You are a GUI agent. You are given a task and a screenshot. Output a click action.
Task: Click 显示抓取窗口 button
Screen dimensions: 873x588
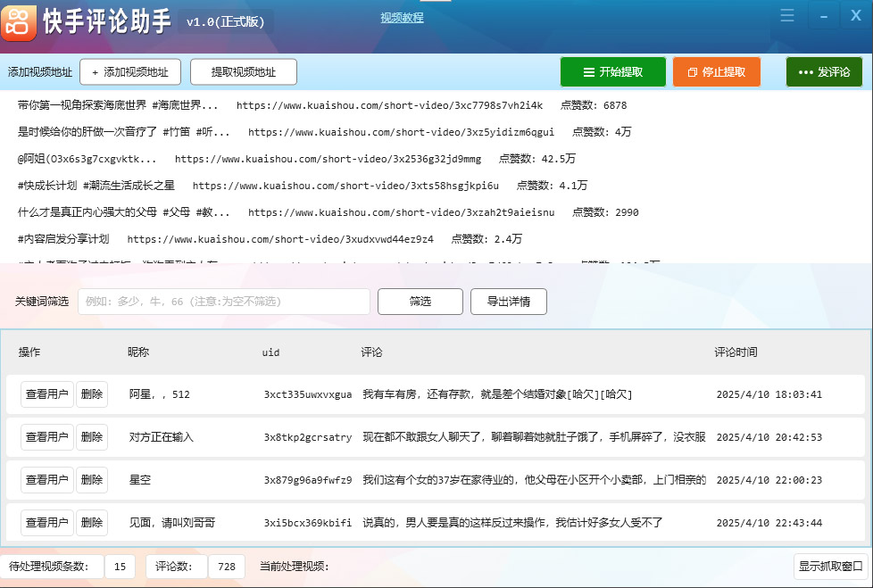coord(831,567)
